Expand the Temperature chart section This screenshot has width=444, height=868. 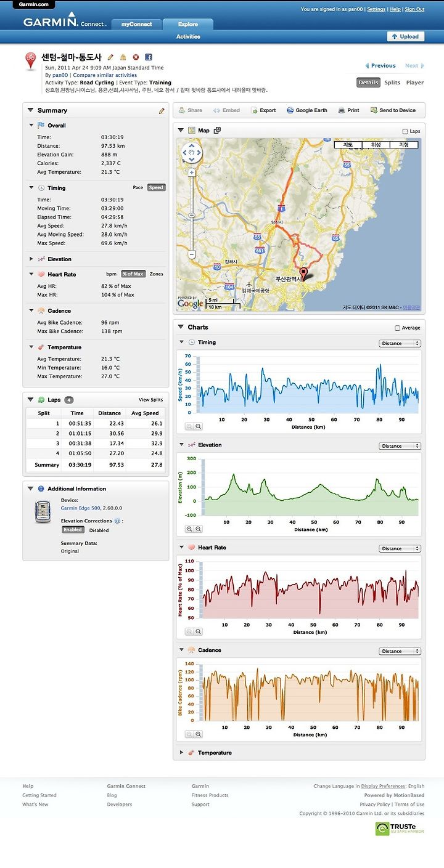181,753
